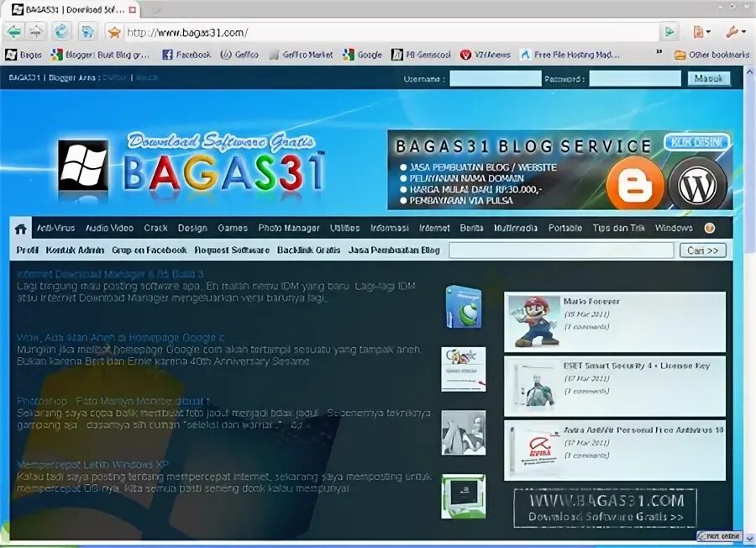Open the Bagas bookmark
This screenshot has width=756, height=548.
click(24, 55)
